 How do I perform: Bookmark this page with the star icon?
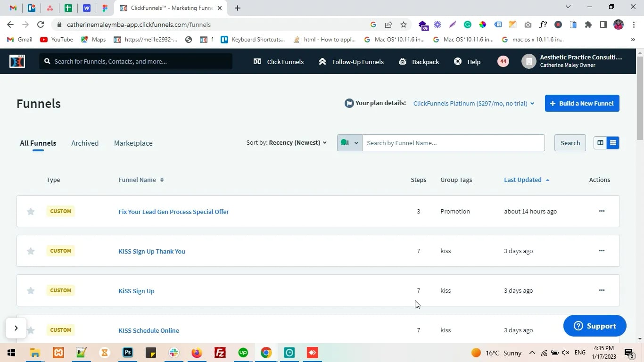[x=404, y=25]
